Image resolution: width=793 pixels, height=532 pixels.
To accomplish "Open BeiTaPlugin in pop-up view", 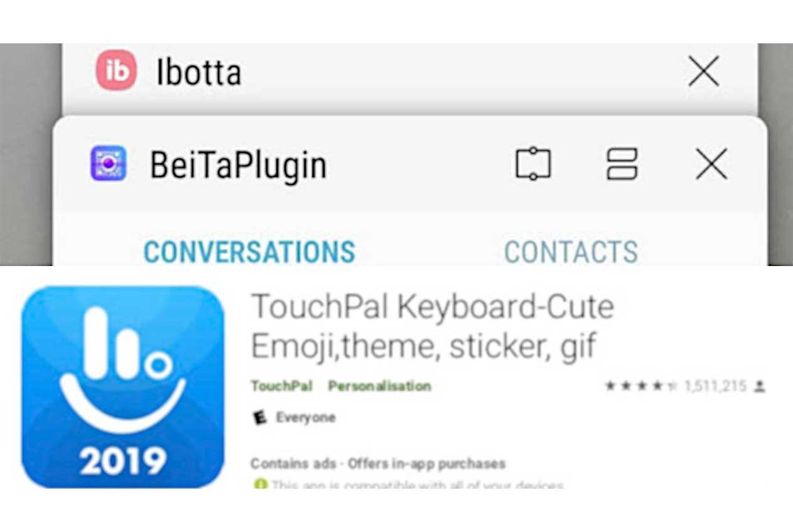I will pyautogui.click(x=533, y=164).
